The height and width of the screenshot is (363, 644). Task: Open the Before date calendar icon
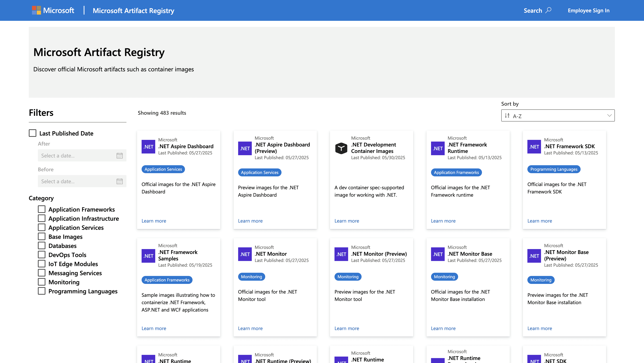119,181
